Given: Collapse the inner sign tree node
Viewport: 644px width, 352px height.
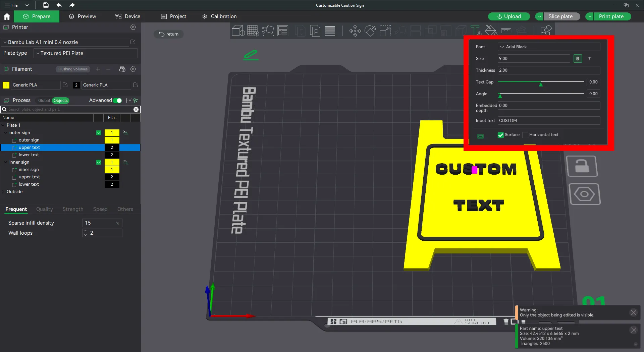Looking at the screenshot, I should (5, 162).
